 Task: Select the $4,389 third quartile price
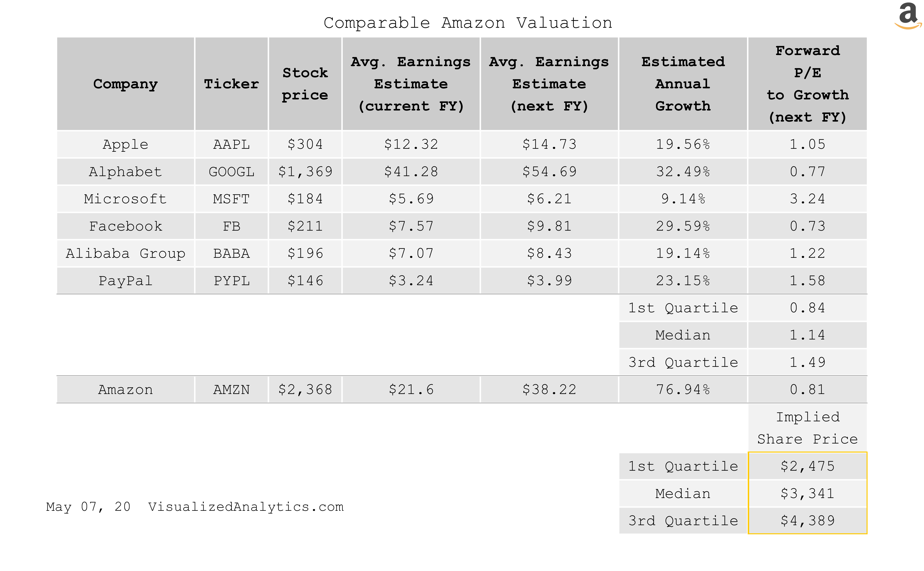807,521
